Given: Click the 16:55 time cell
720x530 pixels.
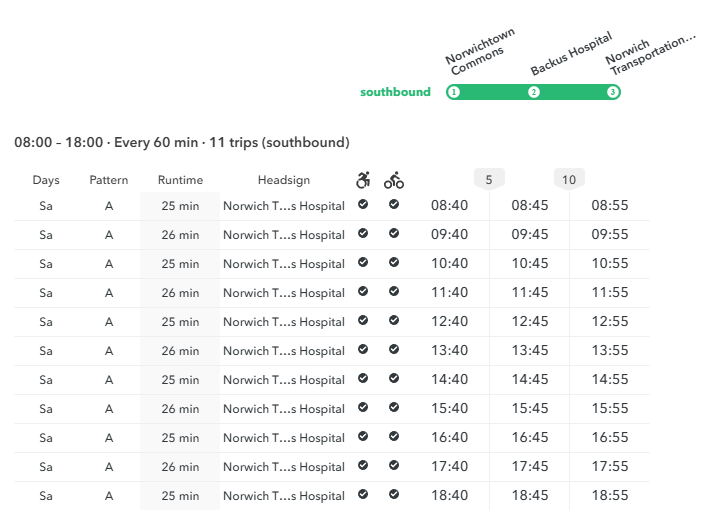Looking at the screenshot, I should (610, 437).
